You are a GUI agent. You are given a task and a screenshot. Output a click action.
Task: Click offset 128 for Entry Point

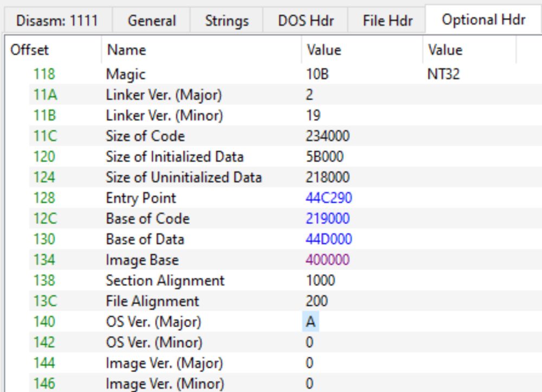coord(44,198)
